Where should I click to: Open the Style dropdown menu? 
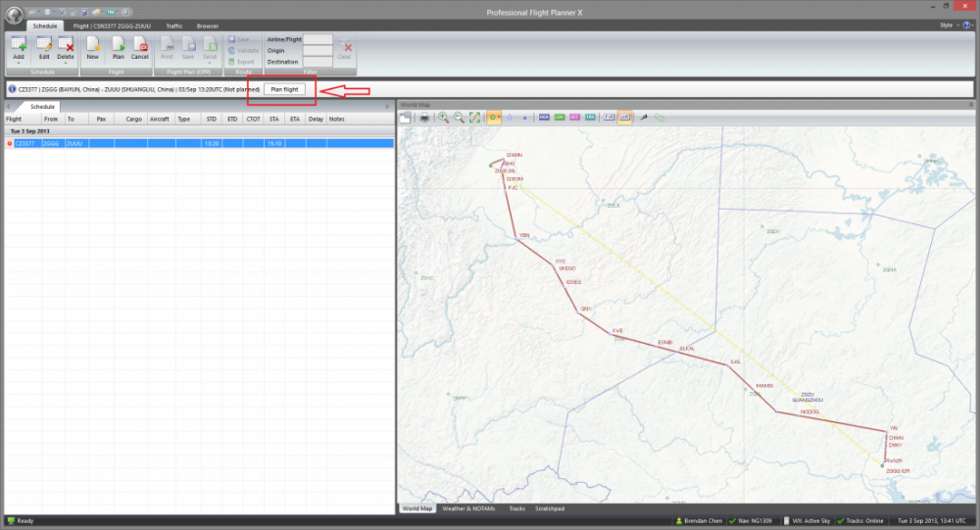(x=949, y=25)
